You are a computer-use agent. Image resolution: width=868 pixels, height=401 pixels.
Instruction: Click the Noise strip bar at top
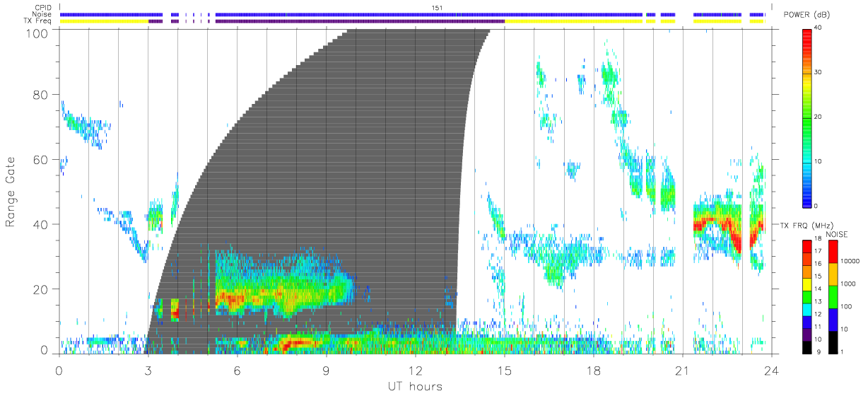412,14
